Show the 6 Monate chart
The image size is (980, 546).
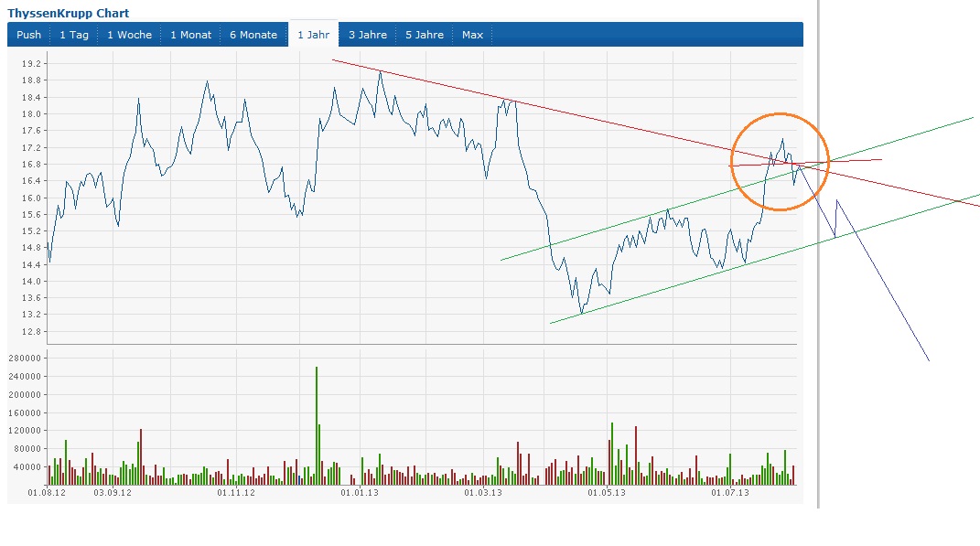tap(253, 35)
